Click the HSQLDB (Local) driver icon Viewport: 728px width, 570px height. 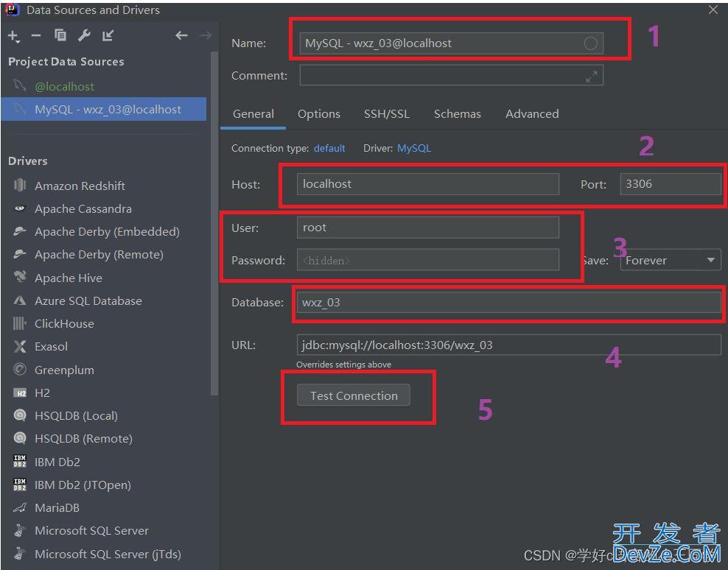(19, 415)
